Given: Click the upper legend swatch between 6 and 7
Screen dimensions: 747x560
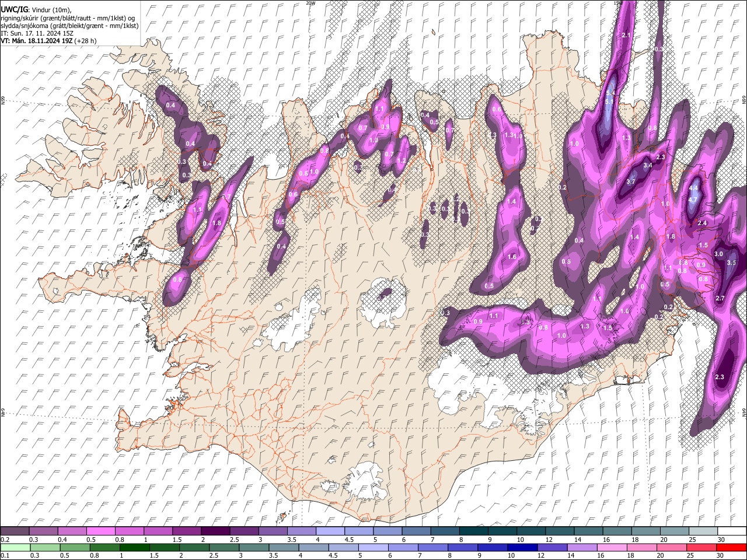Looking at the screenshot, I should tap(417, 531).
